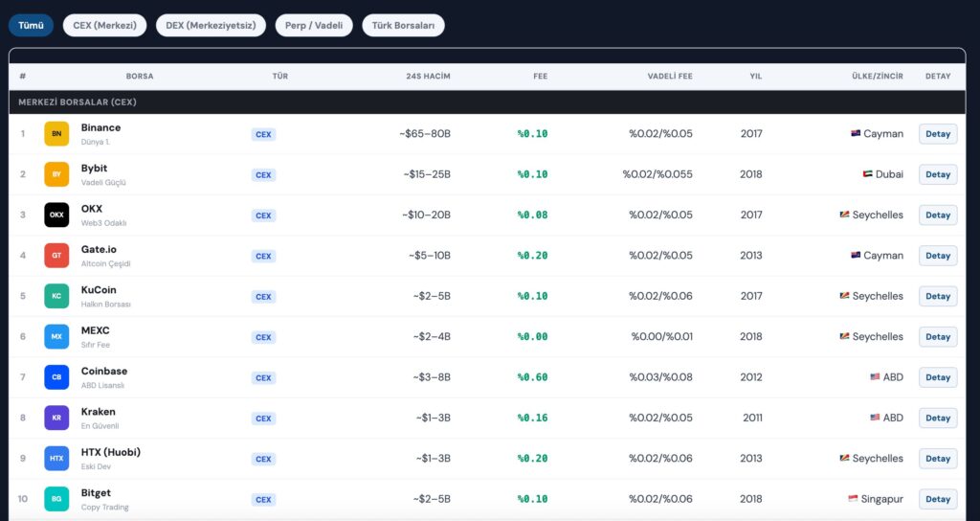Click the Merkezi Borsalar (CEX) section header
The image size is (980, 521).
(x=77, y=102)
